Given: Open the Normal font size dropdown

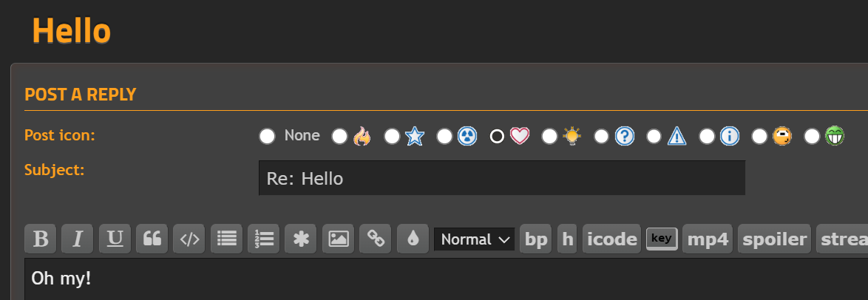Looking at the screenshot, I should pos(475,239).
